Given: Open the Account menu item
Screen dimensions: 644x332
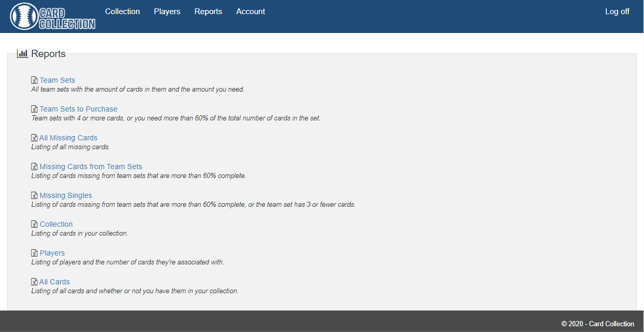Looking at the screenshot, I should pos(251,12).
